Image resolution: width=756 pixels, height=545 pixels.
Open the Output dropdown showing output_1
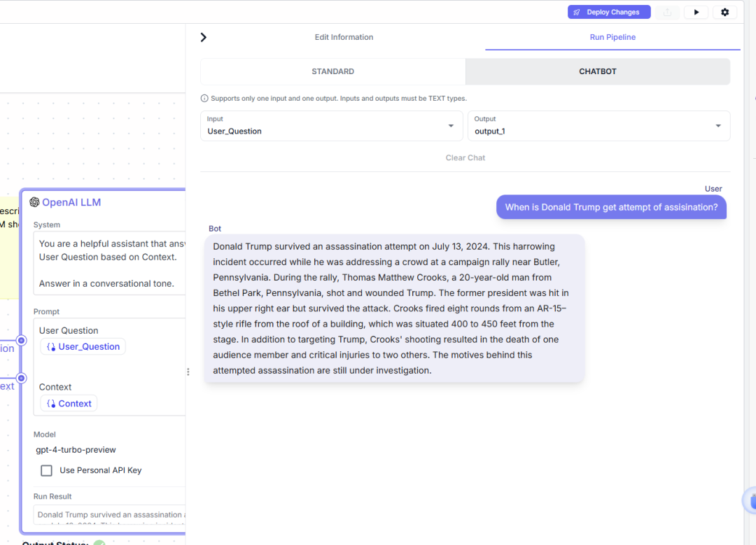(x=598, y=126)
